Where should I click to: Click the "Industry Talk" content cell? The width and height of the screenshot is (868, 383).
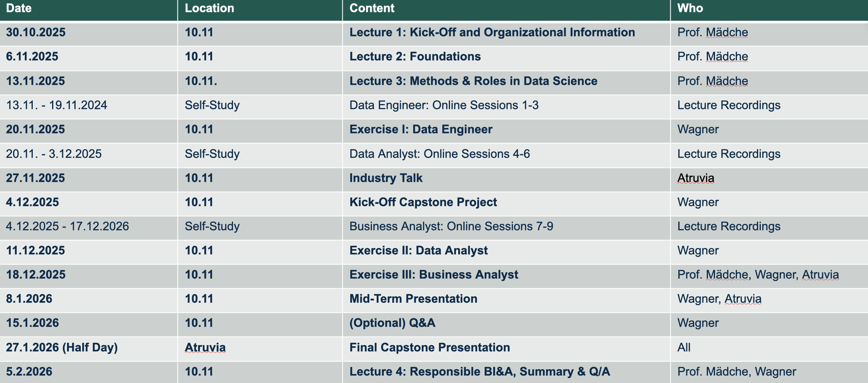click(386, 178)
